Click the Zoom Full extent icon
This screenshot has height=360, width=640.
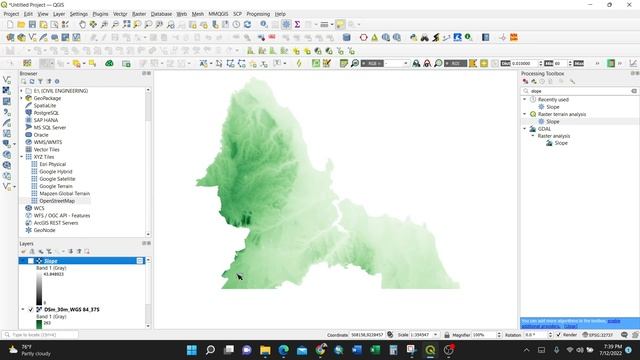(127, 24)
